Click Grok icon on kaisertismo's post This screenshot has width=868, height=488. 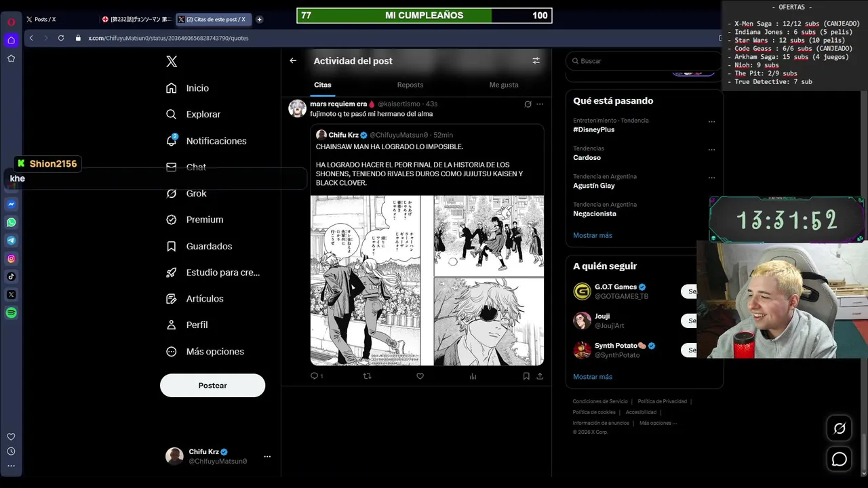pyautogui.click(x=528, y=104)
